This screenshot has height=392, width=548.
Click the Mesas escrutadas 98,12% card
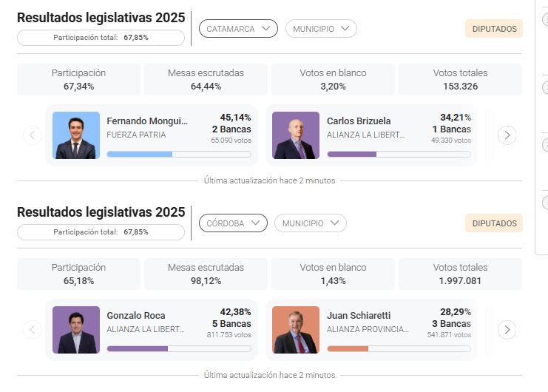pyautogui.click(x=206, y=274)
